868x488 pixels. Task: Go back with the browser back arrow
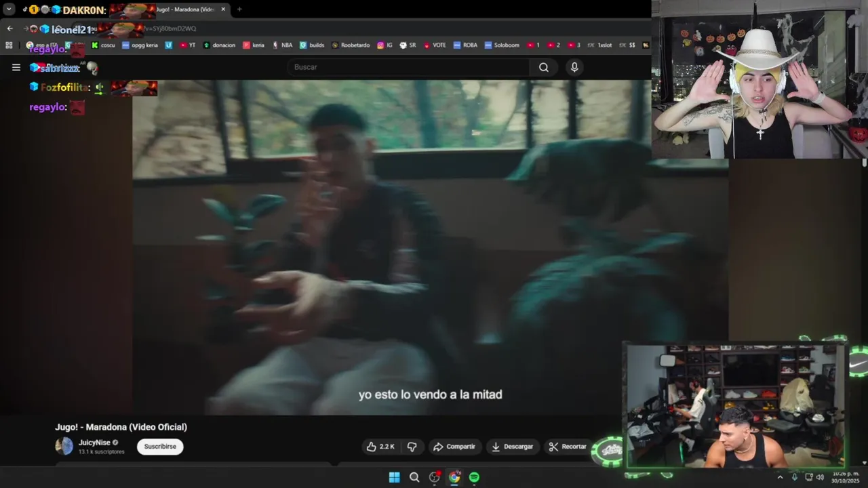point(9,28)
